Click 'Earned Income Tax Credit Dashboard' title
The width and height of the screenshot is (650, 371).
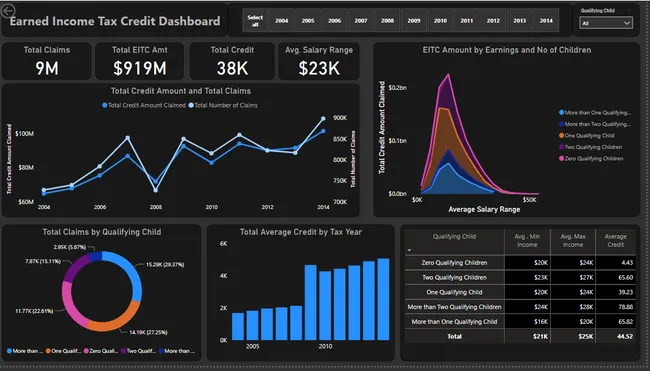(115, 22)
